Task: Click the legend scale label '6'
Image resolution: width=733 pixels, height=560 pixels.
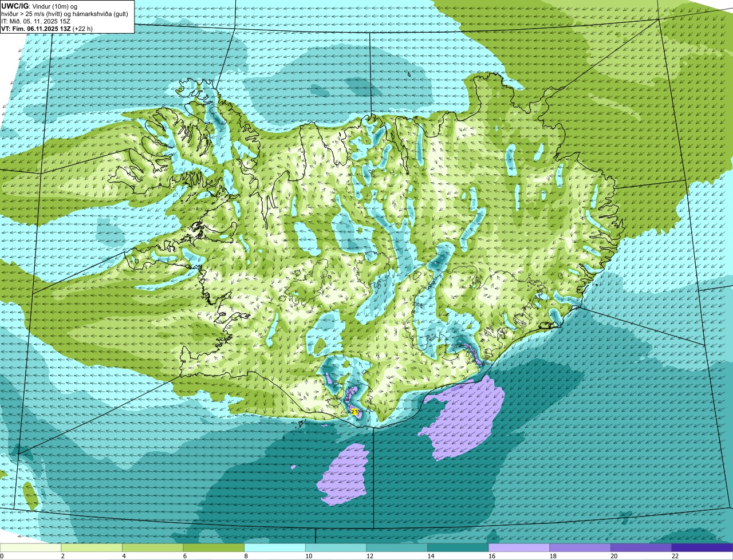Action: pos(185,556)
